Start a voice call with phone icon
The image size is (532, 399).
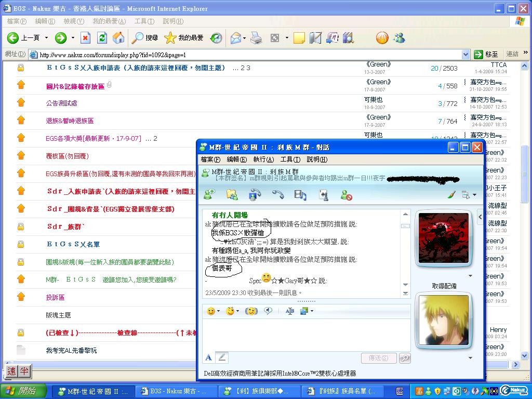click(277, 195)
